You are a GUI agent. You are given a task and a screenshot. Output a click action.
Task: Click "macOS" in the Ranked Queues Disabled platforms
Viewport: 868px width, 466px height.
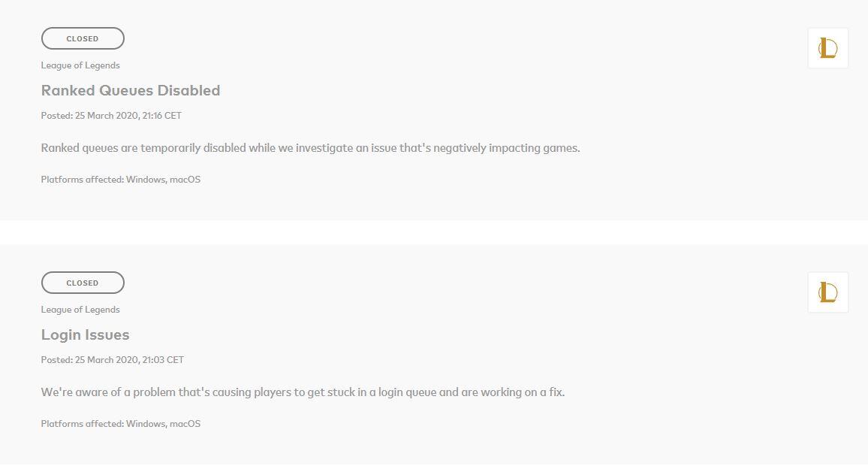point(185,180)
